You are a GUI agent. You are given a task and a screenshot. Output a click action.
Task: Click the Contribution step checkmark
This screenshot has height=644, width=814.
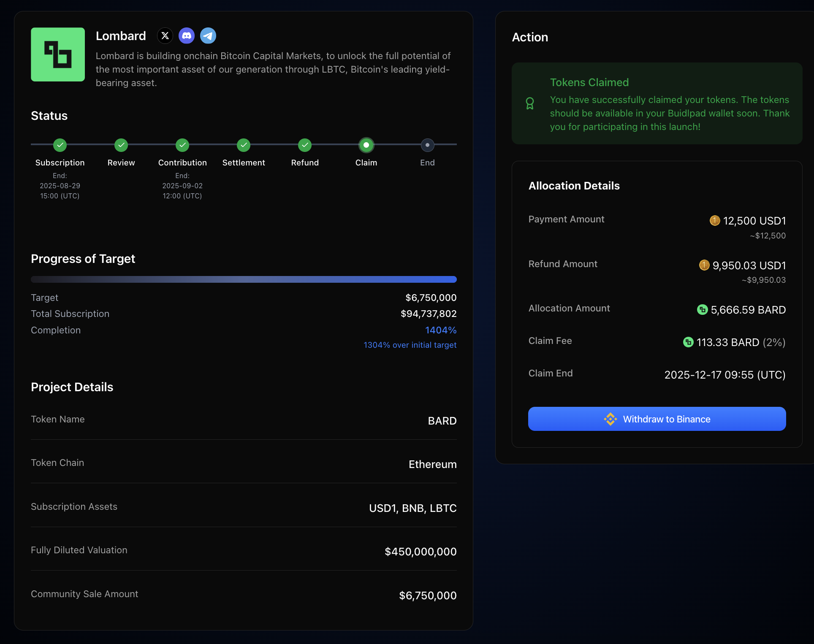182,145
